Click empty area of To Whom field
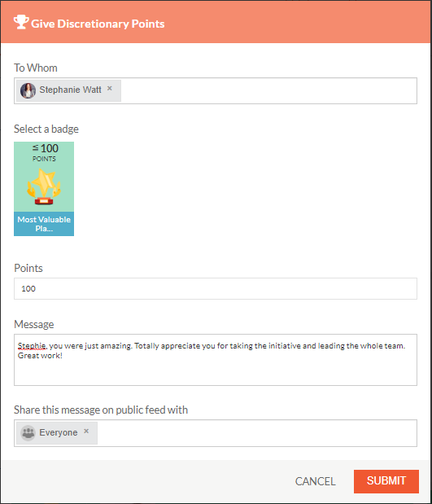Screen dimensions: 432x504 coord(268,90)
